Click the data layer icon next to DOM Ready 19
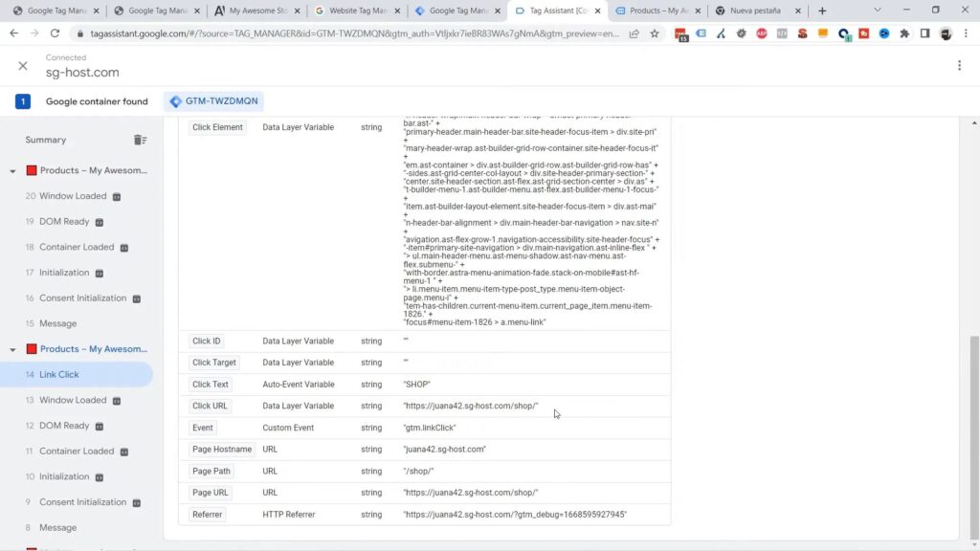Screen dimensions: 980x551 point(100,222)
